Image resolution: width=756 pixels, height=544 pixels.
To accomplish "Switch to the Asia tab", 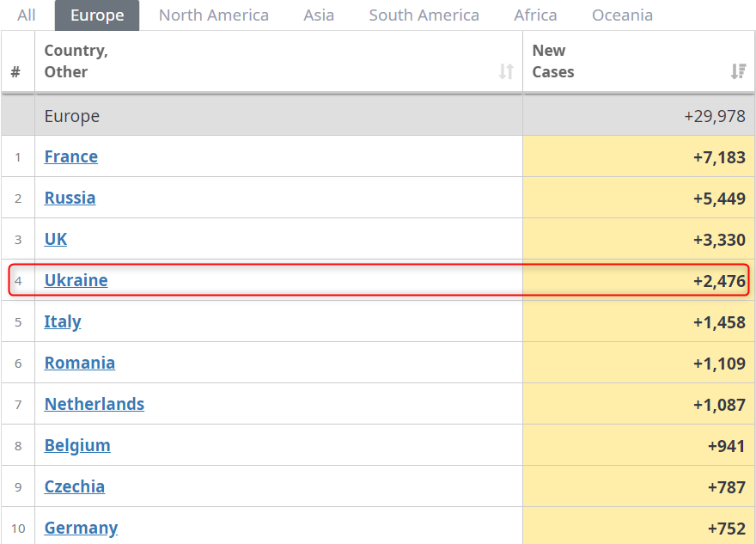I will tap(319, 15).
